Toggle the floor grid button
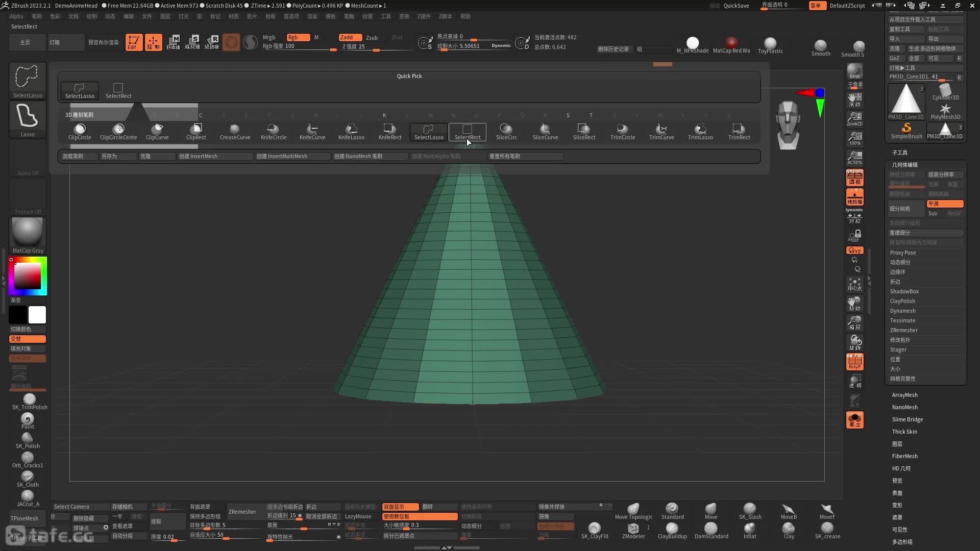This screenshot has width=980, height=551. tap(854, 197)
